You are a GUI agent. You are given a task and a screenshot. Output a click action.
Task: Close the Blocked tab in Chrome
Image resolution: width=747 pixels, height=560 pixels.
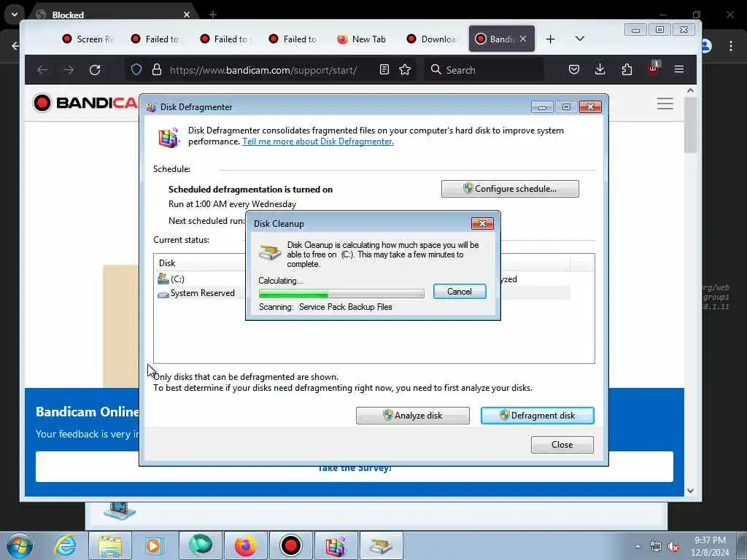(x=187, y=15)
